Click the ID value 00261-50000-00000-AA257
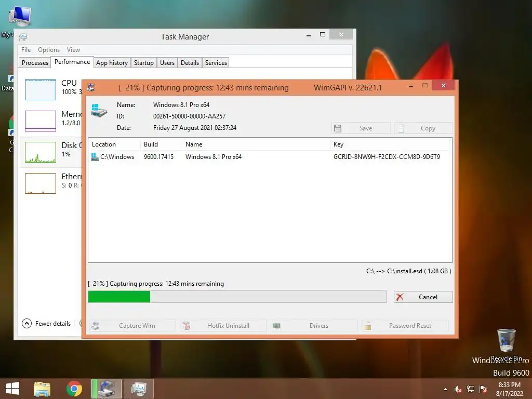Screen dimensions: 532x399 point(189,116)
